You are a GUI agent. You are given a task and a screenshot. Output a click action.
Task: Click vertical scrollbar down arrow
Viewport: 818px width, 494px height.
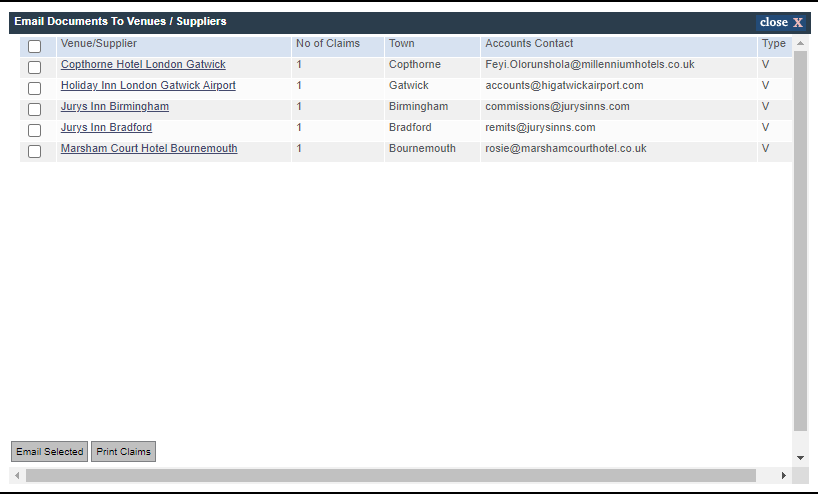point(800,458)
